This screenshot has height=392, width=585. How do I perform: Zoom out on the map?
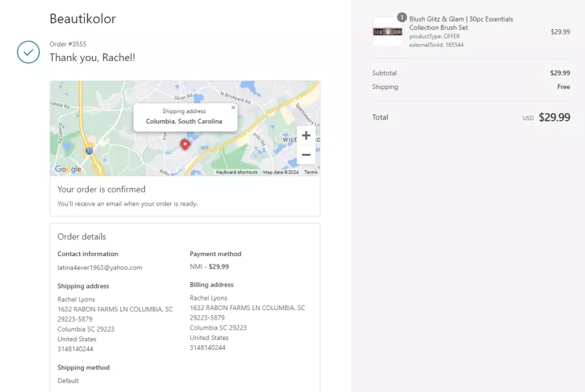pos(306,155)
